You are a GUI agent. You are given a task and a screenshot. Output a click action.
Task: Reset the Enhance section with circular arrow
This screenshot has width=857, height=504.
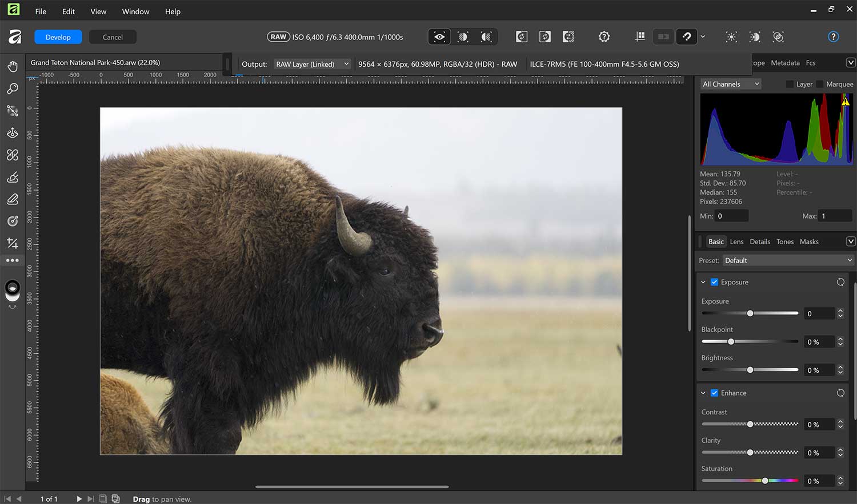(x=840, y=393)
